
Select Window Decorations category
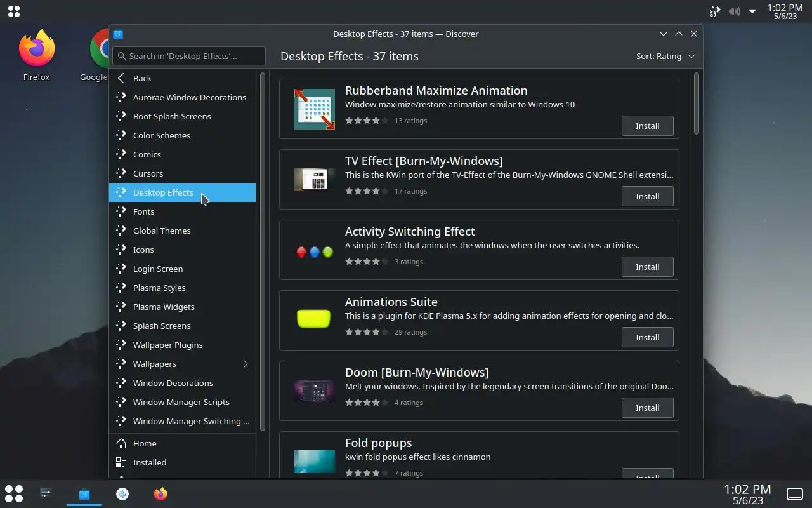click(182, 383)
